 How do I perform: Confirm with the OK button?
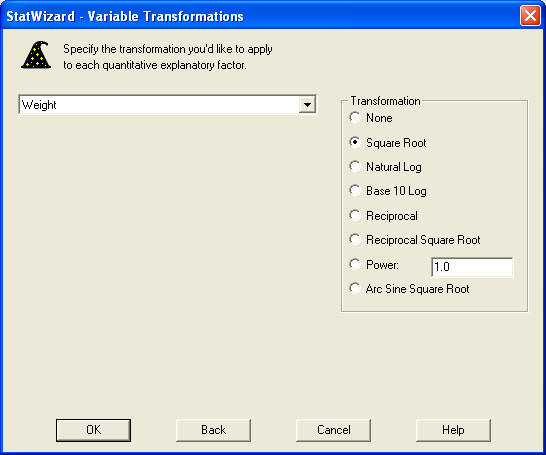pos(93,430)
